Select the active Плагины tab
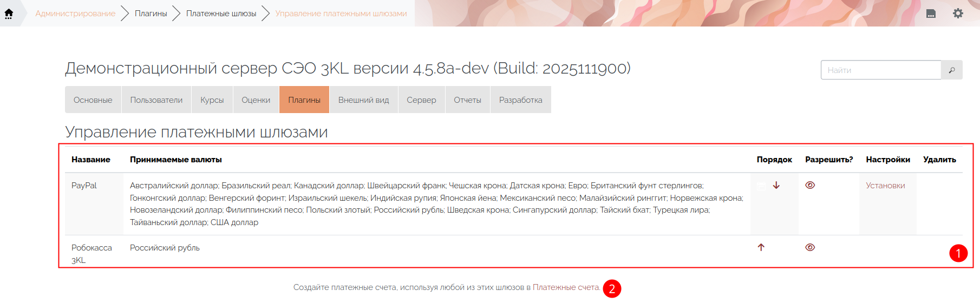This screenshot has width=980, height=303. point(304,100)
